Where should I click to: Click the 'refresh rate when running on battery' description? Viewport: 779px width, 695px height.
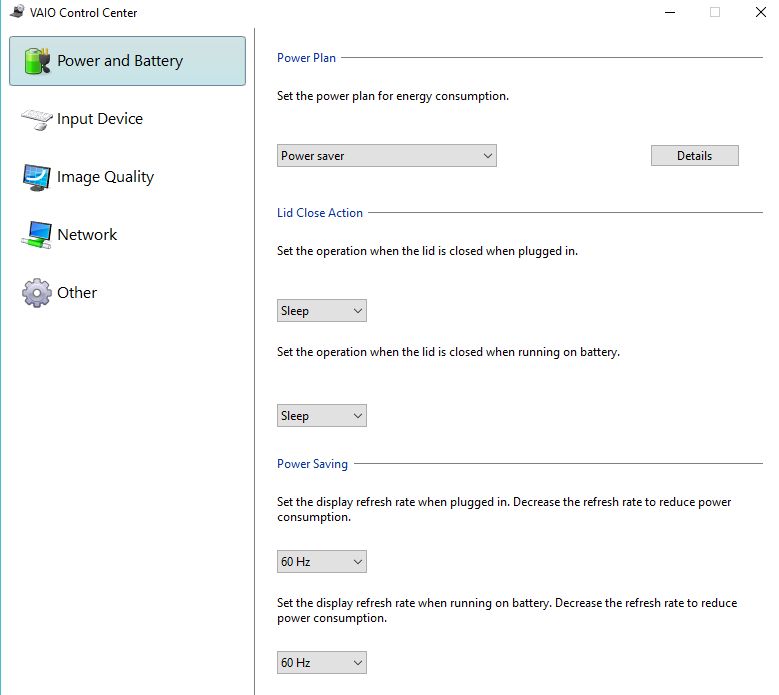[507, 610]
